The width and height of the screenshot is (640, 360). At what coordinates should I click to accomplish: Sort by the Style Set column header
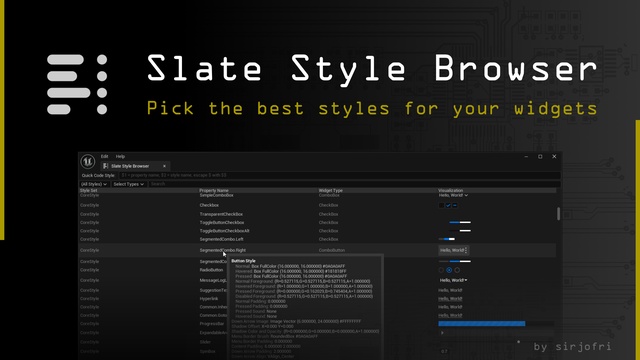89,191
